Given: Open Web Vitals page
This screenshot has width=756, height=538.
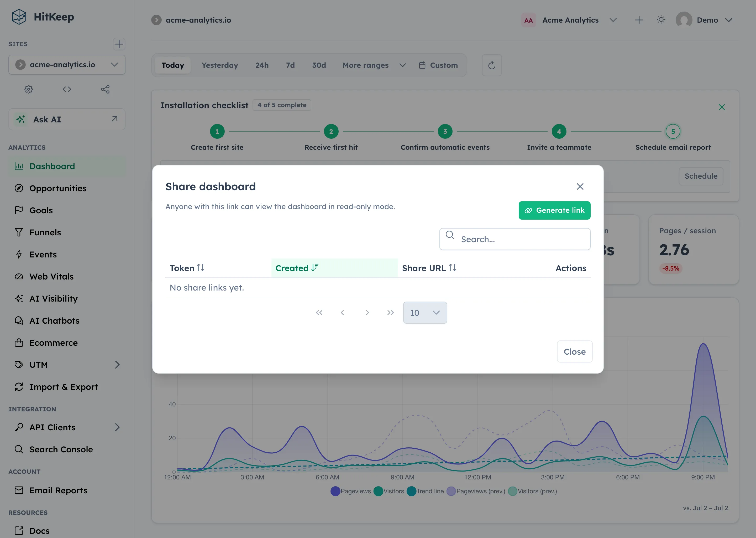Looking at the screenshot, I should pos(67,277).
